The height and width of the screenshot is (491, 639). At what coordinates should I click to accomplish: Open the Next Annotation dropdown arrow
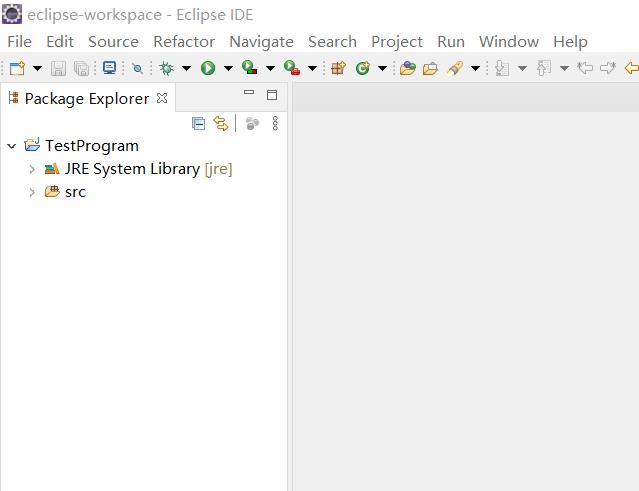point(522,68)
